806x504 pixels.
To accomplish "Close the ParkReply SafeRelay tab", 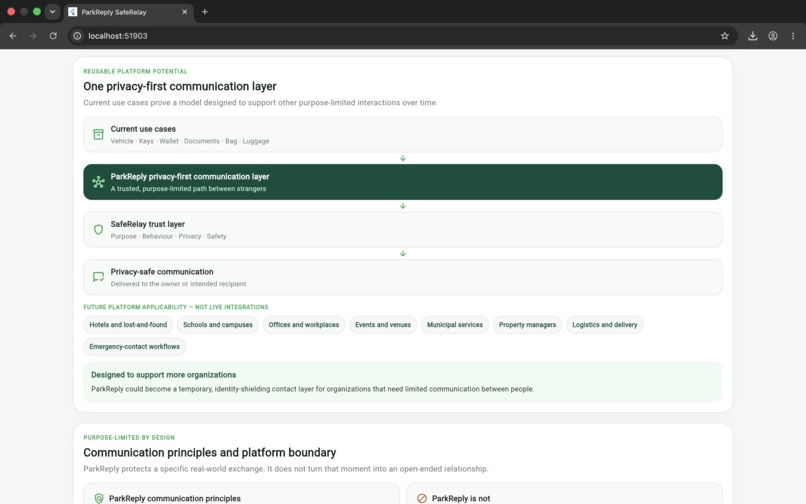I will click(185, 12).
